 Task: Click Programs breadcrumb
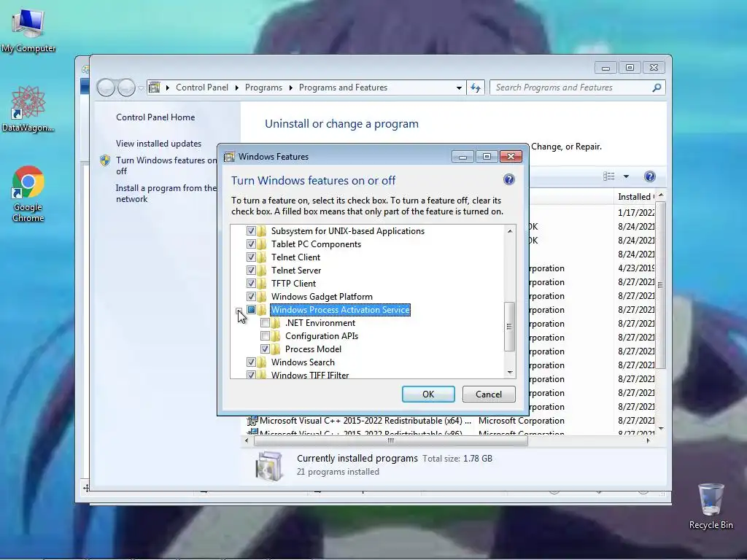(263, 87)
